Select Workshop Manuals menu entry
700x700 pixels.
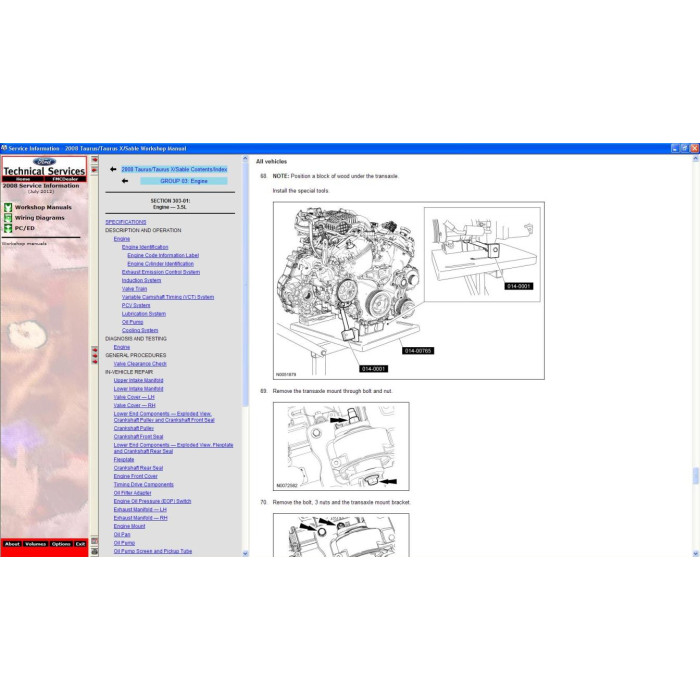pyautogui.click(x=43, y=207)
